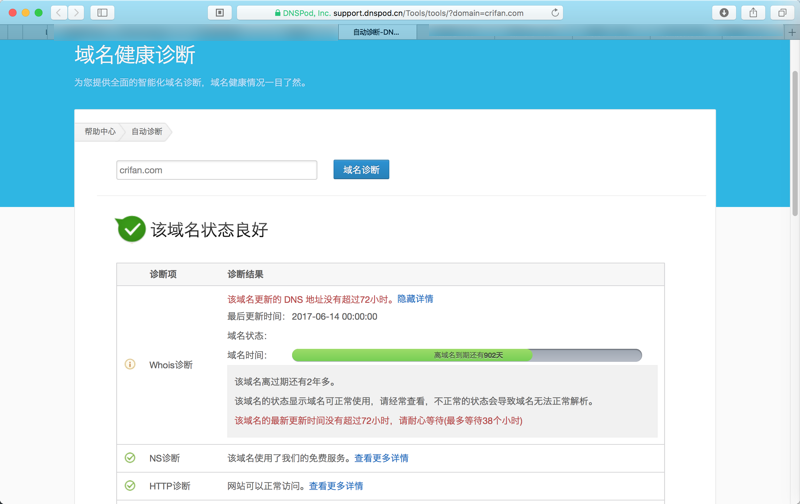
Task: Click the 该域名离过期还有2年多 text
Action: [x=285, y=382]
